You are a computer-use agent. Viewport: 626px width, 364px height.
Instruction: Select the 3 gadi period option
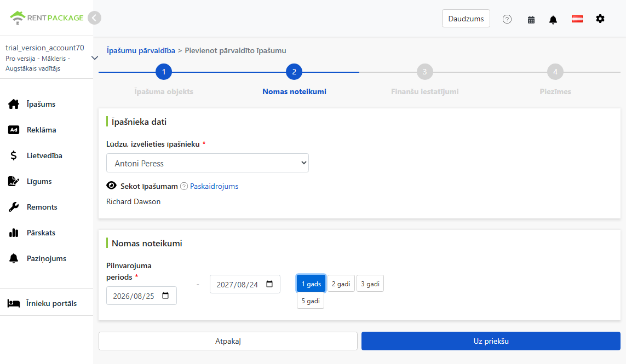370,284
